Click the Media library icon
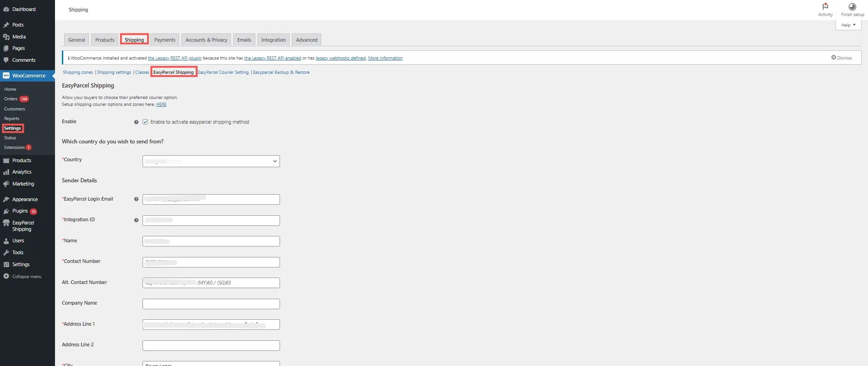This screenshot has width=868, height=366. click(6, 37)
